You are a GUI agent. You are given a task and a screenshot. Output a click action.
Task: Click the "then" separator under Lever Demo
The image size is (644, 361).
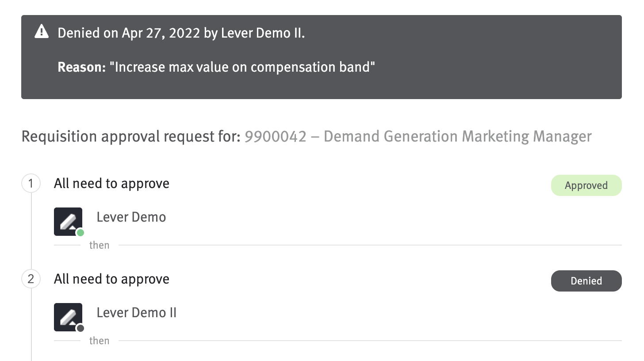[x=99, y=245]
